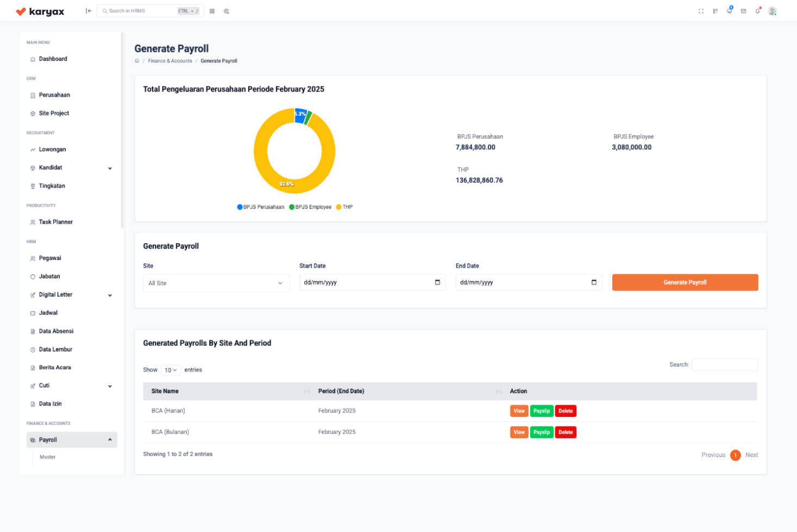Screen dimensions: 797x532
Task: Click the user profile avatar
Action: coord(772,11)
